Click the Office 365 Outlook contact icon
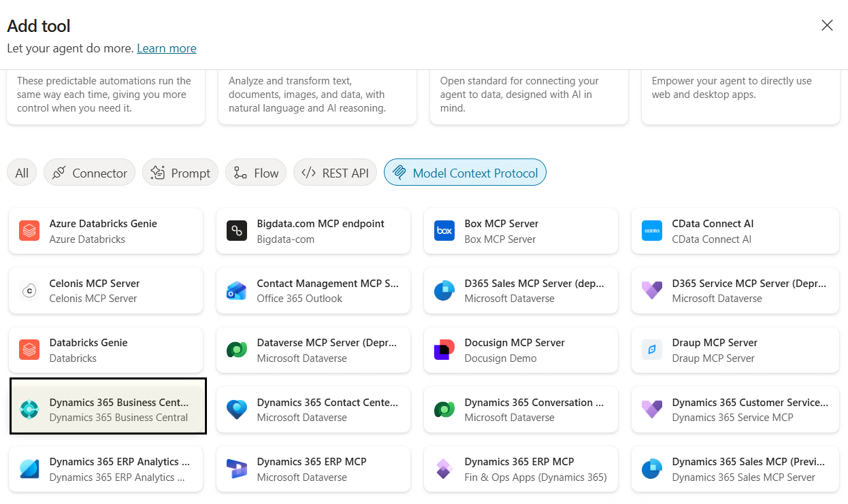 tap(236, 290)
